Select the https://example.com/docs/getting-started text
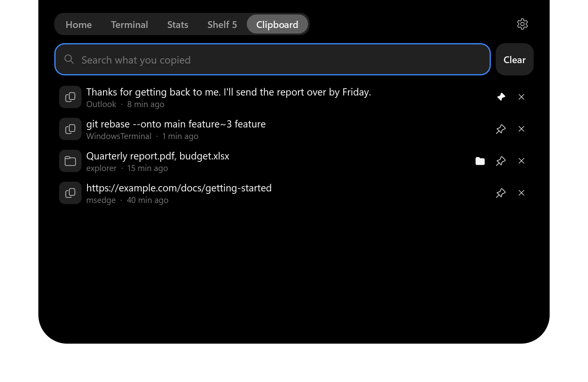 point(179,188)
